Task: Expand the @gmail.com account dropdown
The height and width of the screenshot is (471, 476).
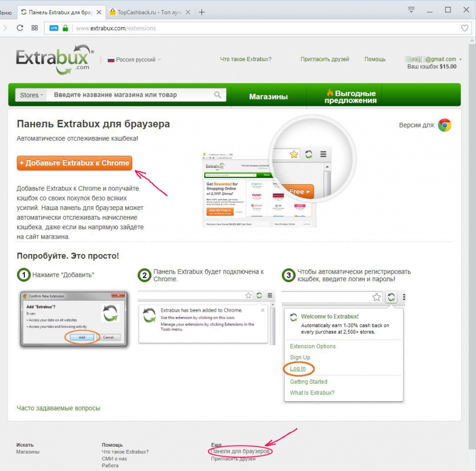Action: [x=433, y=59]
